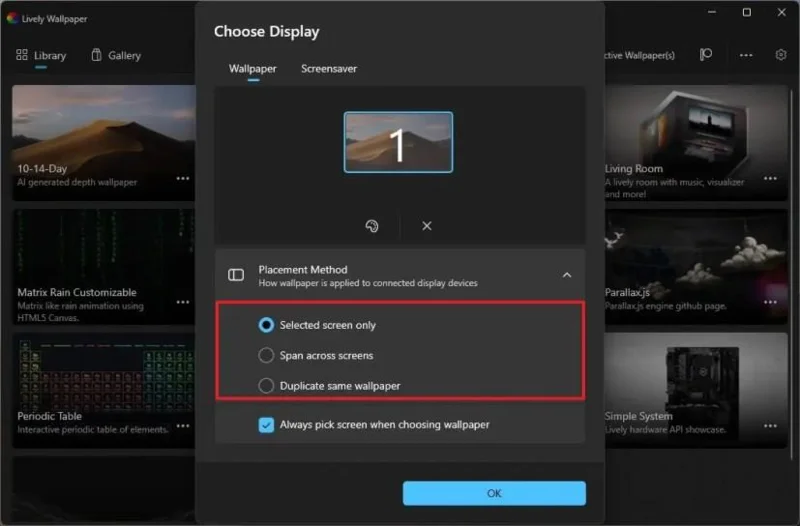Open the Library tab in Lively Wallpaper

pyautogui.click(x=41, y=55)
